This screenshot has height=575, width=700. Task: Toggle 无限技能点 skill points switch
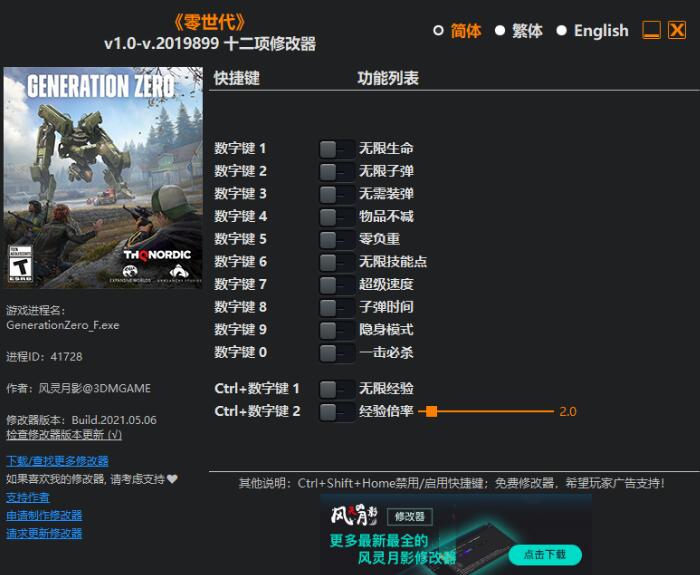pyautogui.click(x=337, y=262)
